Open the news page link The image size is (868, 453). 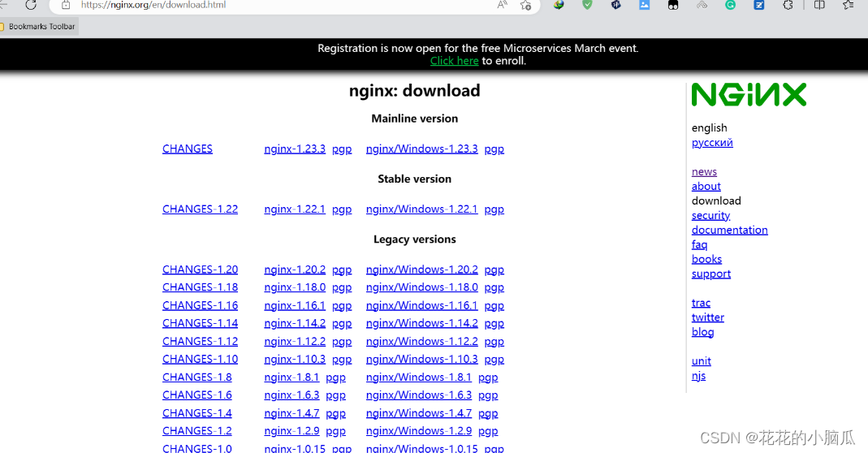click(x=704, y=171)
